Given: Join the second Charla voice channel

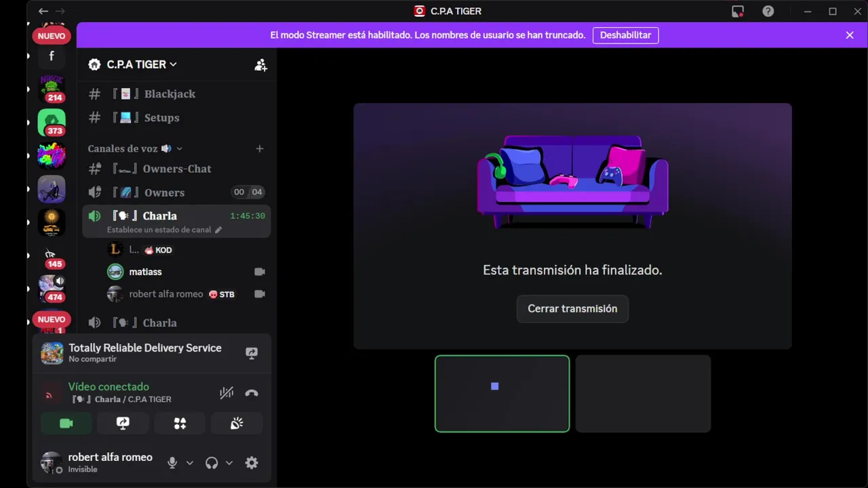Looking at the screenshot, I should tap(176, 323).
